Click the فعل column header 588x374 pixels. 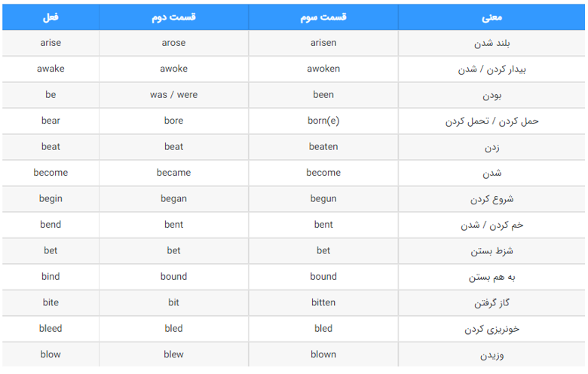click(x=51, y=17)
